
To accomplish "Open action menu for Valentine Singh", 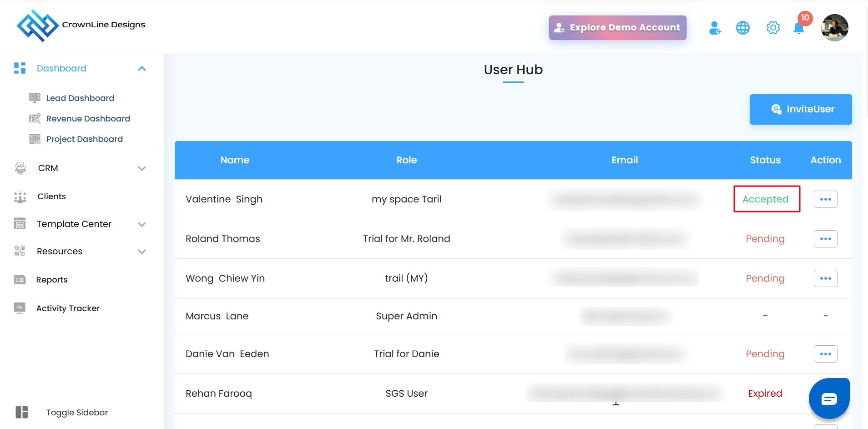I will pyautogui.click(x=825, y=199).
